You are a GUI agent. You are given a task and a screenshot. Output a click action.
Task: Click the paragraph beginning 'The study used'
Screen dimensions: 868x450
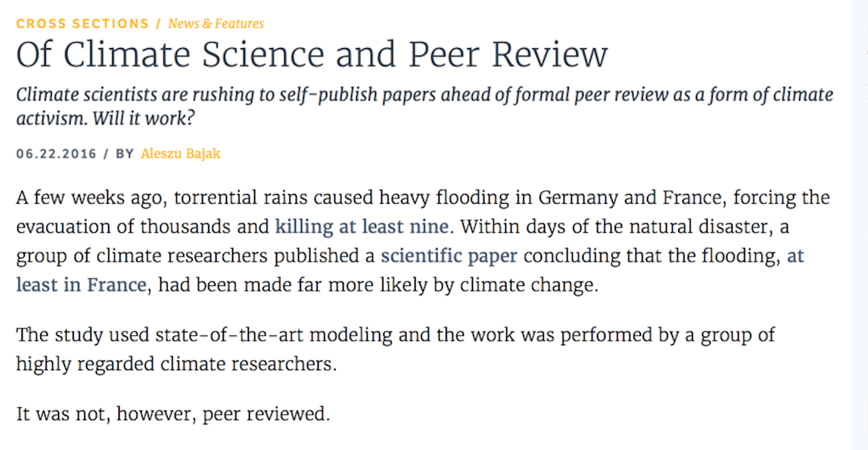[x=396, y=349]
